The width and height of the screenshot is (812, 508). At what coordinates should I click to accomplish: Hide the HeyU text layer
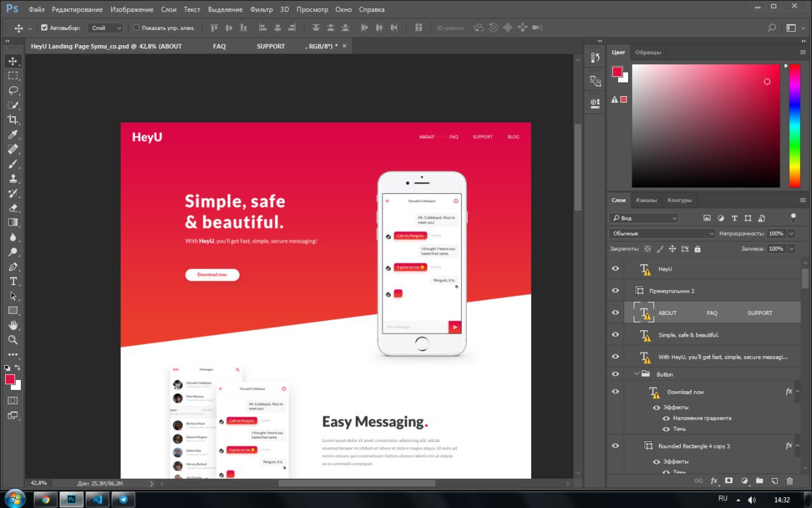615,269
